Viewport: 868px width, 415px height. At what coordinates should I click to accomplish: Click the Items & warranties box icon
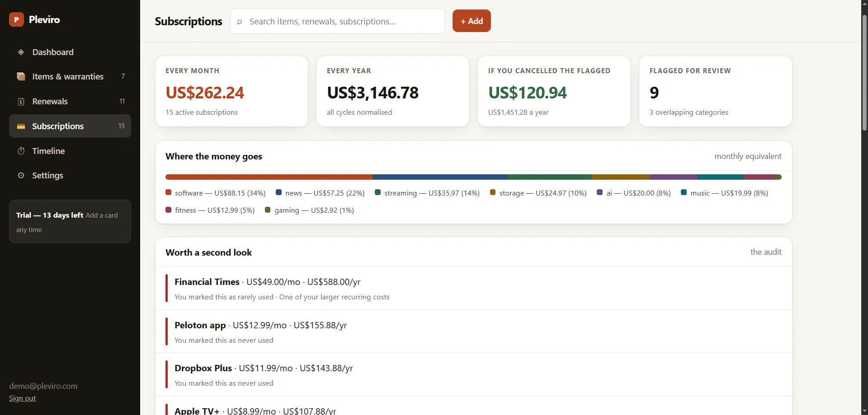point(21,76)
